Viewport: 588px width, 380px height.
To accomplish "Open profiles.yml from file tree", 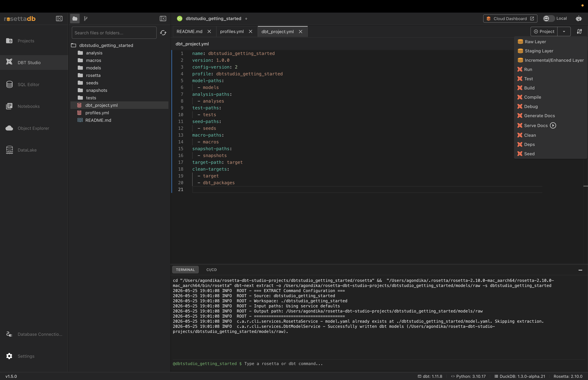I will coord(119,113).
